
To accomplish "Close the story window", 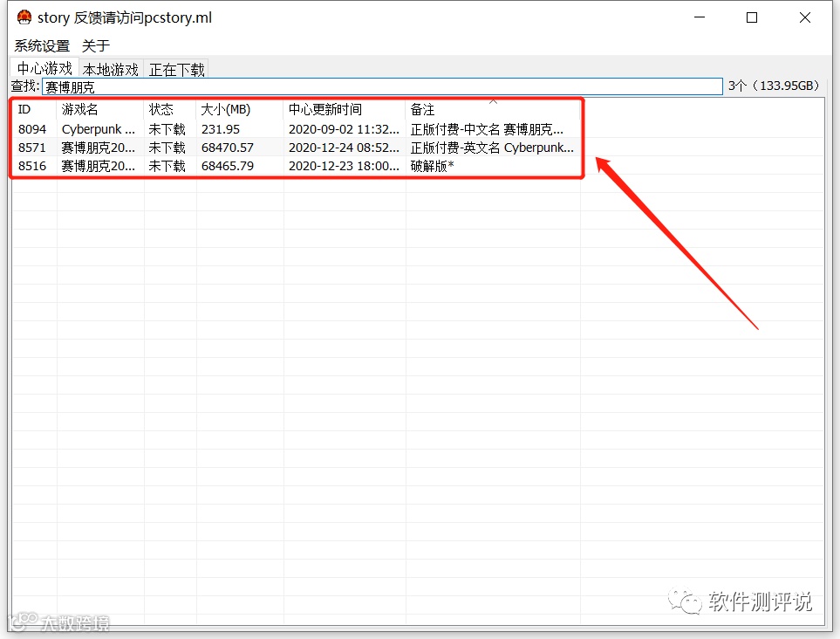I will click(x=804, y=17).
